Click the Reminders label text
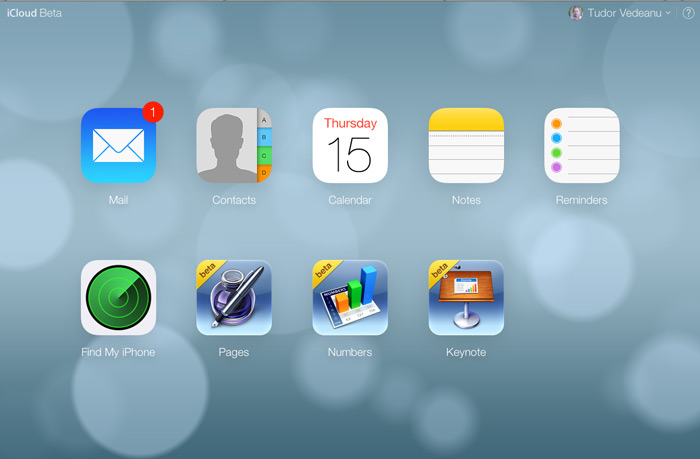 click(x=582, y=200)
